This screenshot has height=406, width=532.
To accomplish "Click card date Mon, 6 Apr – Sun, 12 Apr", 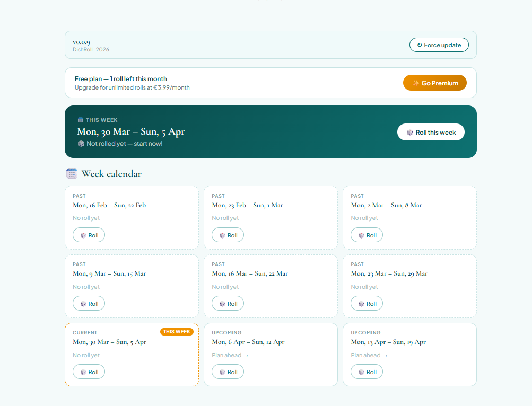I will [248, 342].
